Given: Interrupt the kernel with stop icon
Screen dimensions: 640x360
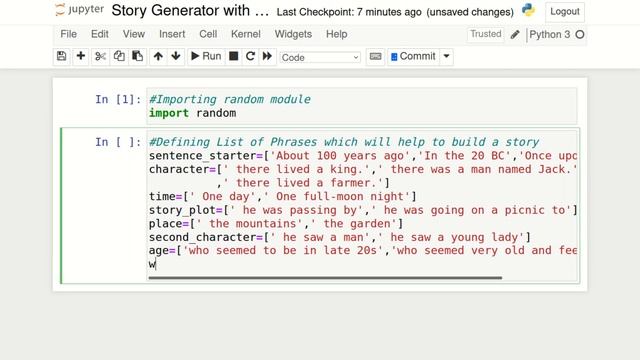Looking at the screenshot, I should point(233,56).
